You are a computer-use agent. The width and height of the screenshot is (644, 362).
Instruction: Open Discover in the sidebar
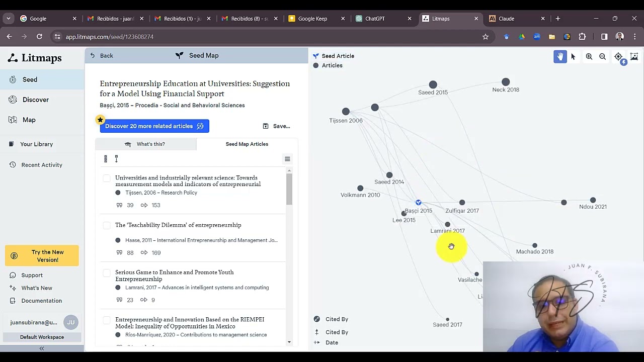tap(42, 100)
